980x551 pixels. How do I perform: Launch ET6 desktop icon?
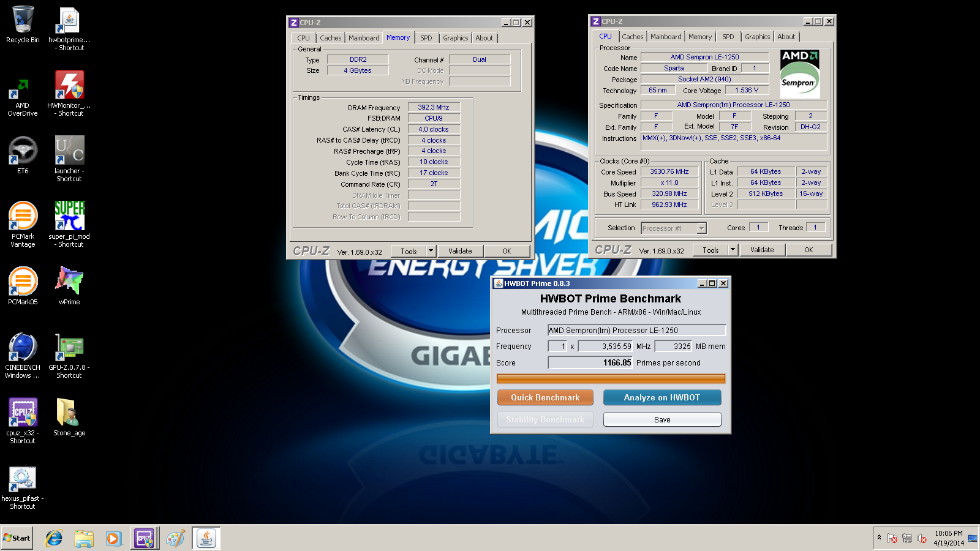23,154
